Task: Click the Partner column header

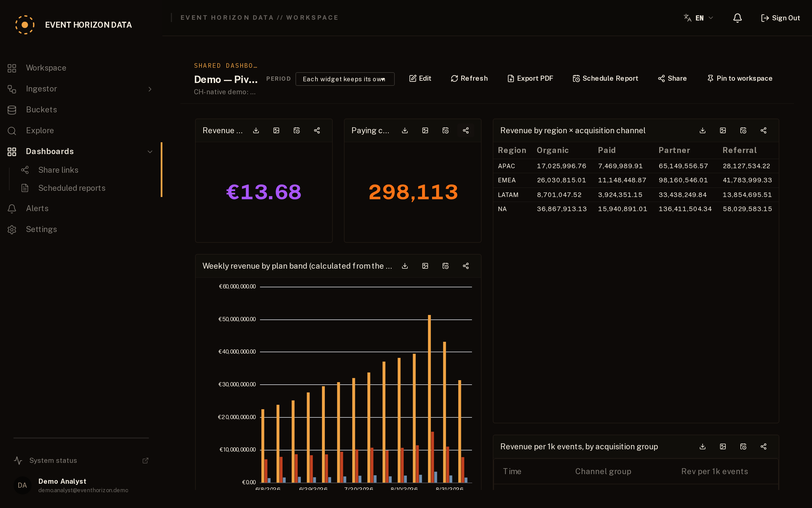Action: (x=674, y=150)
